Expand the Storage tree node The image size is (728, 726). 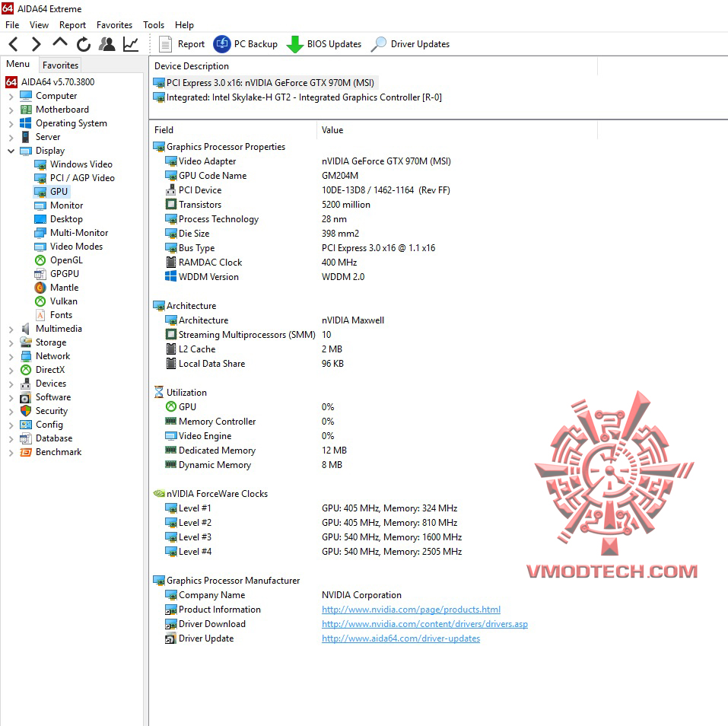pos(11,343)
